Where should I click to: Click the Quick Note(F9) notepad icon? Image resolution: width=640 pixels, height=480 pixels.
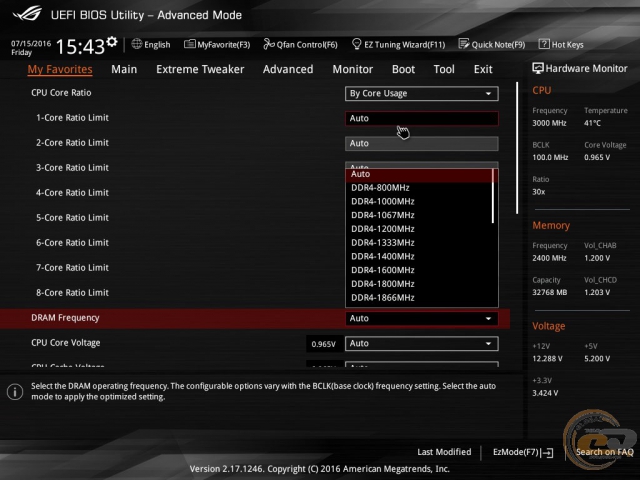pyautogui.click(x=464, y=44)
